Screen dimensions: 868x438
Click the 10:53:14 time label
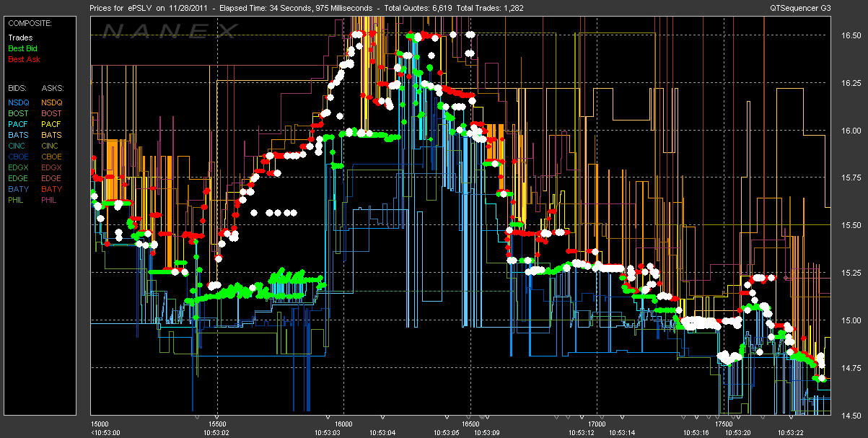(x=622, y=432)
